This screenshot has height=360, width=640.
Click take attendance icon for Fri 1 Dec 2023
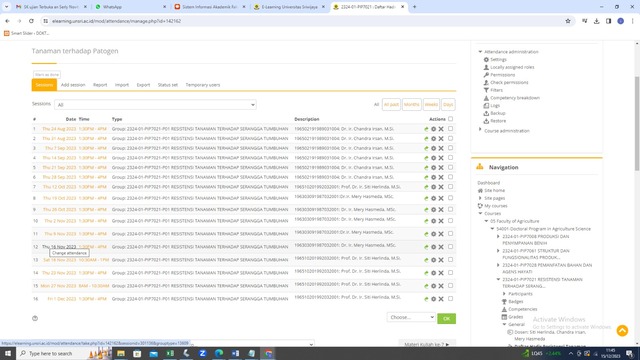(x=426, y=299)
